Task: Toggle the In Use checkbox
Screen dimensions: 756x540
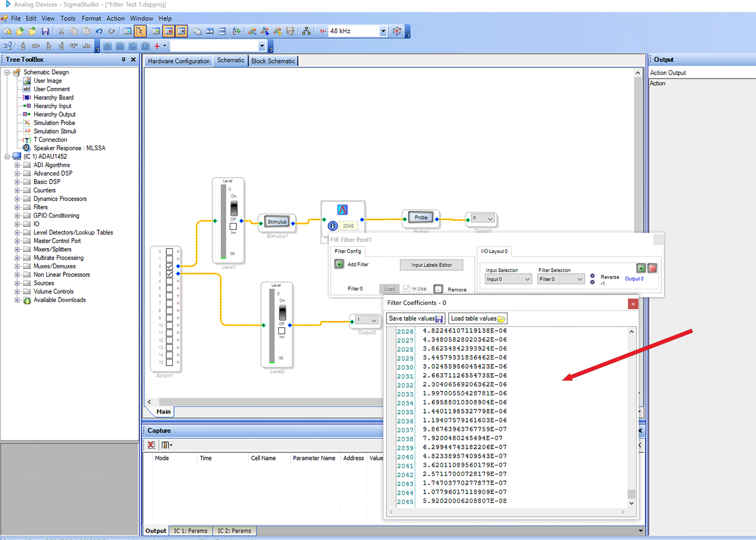Action: pyautogui.click(x=406, y=289)
